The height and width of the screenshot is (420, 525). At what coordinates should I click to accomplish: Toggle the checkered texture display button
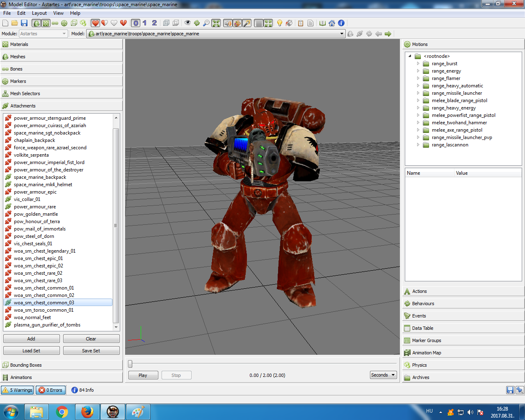[46, 23]
